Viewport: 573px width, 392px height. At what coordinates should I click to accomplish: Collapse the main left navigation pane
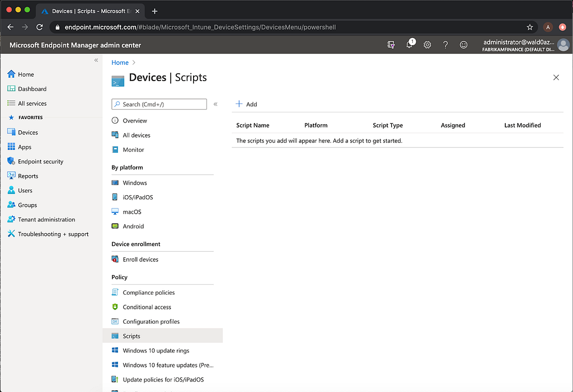point(96,60)
